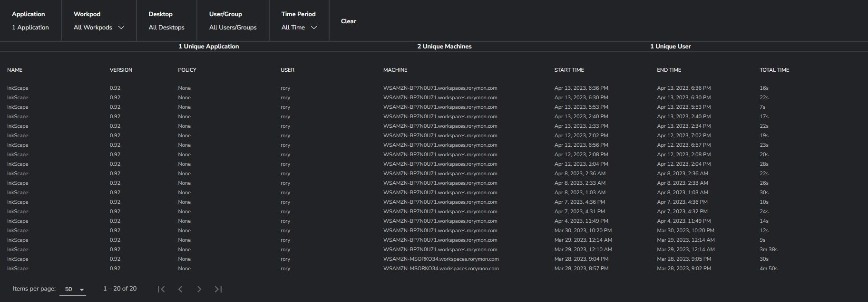868x302 pixels.
Task: Sort by Version column header
Action: pyautogui.click(x=121, y=70)
